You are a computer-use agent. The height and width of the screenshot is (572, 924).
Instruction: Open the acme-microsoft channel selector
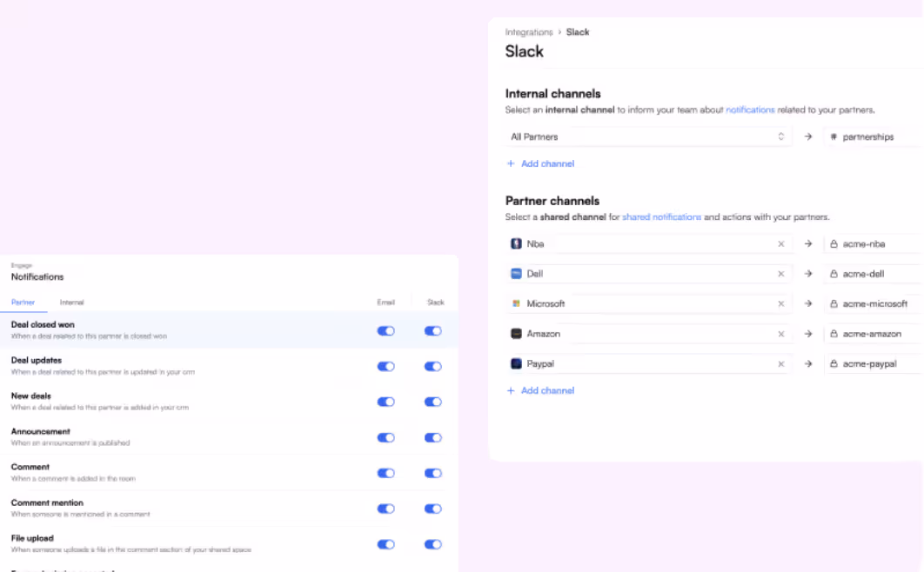click(874, 303)
